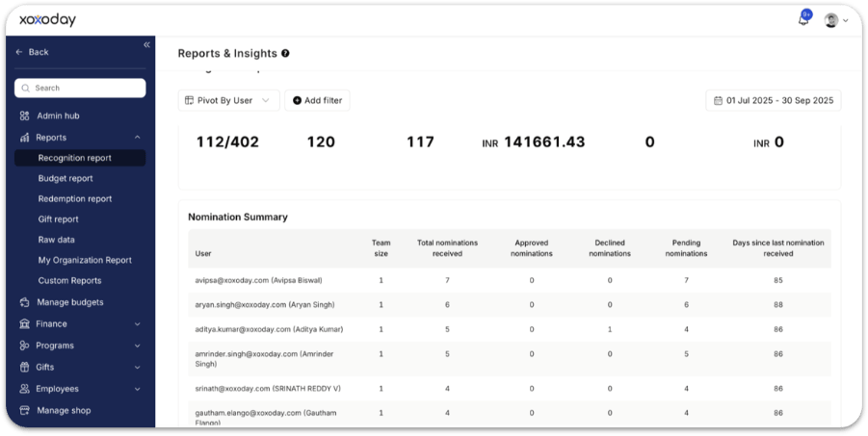
Task: Click the Nomination Summary heading
Action: 238,217
